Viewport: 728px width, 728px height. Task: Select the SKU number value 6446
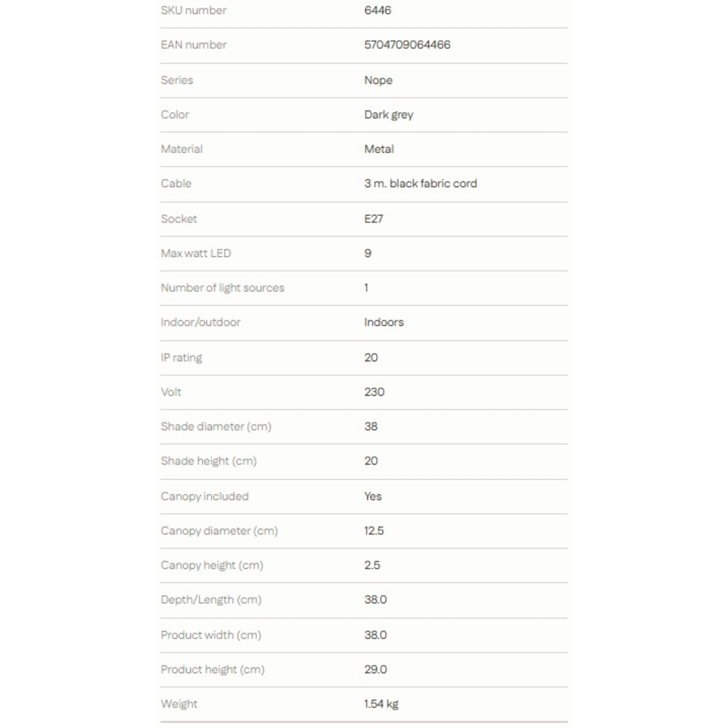(378, 10)
